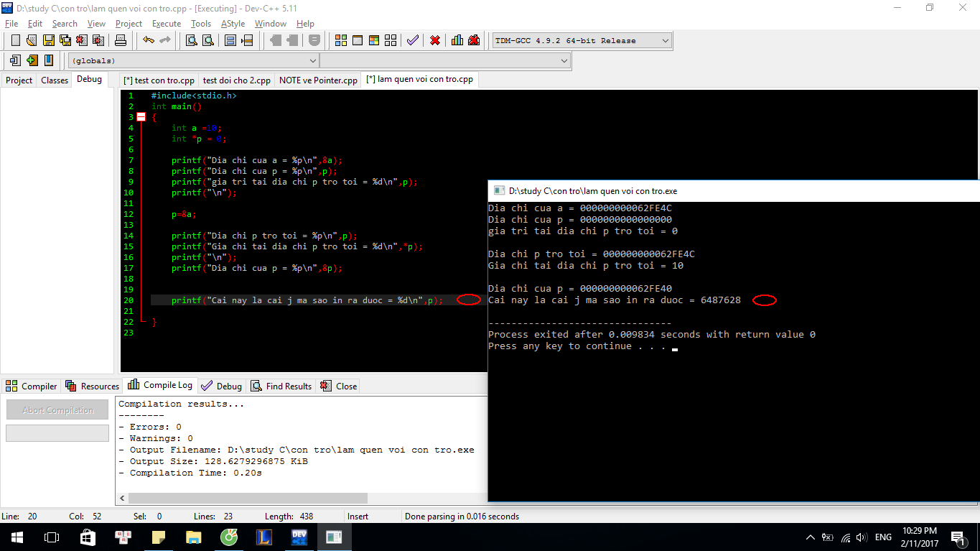Click the Undo arrow icon
Image resolution: width=980 pixels, height=551 pixels.
tap(148, 40)
